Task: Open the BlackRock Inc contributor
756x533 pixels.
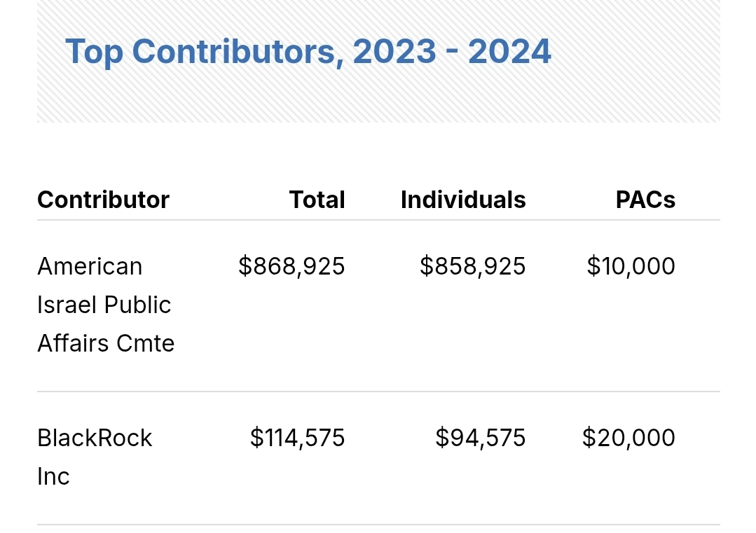Action: [x=95, y=438]
